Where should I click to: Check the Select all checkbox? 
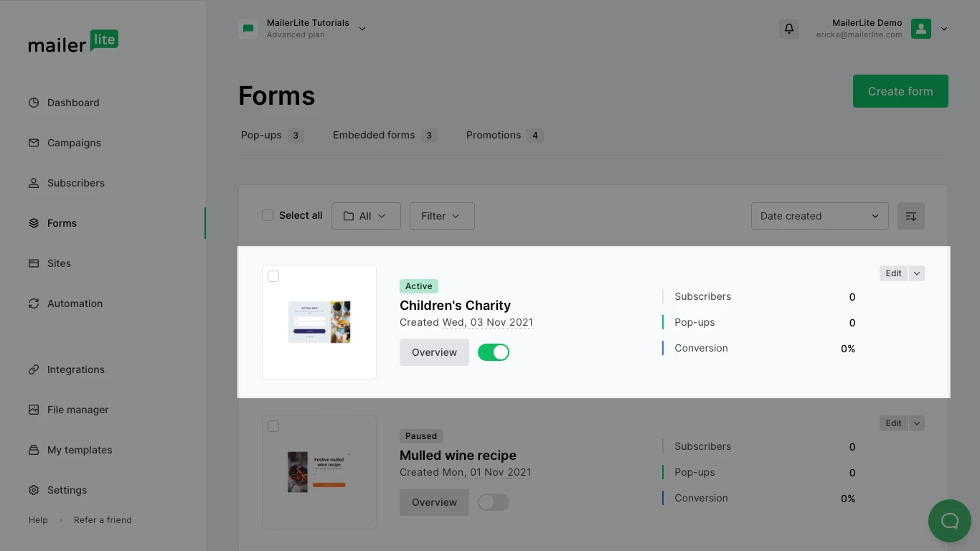(x=268, y=215)
